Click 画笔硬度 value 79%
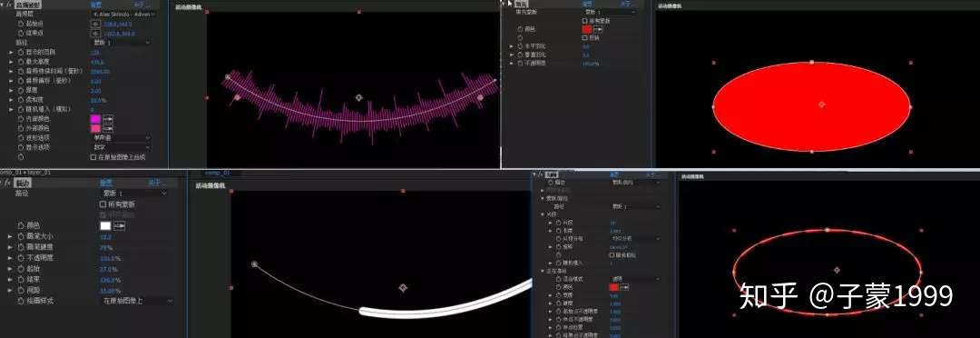Viewport: 980px width, 338px height. click(x=105, y=247)
